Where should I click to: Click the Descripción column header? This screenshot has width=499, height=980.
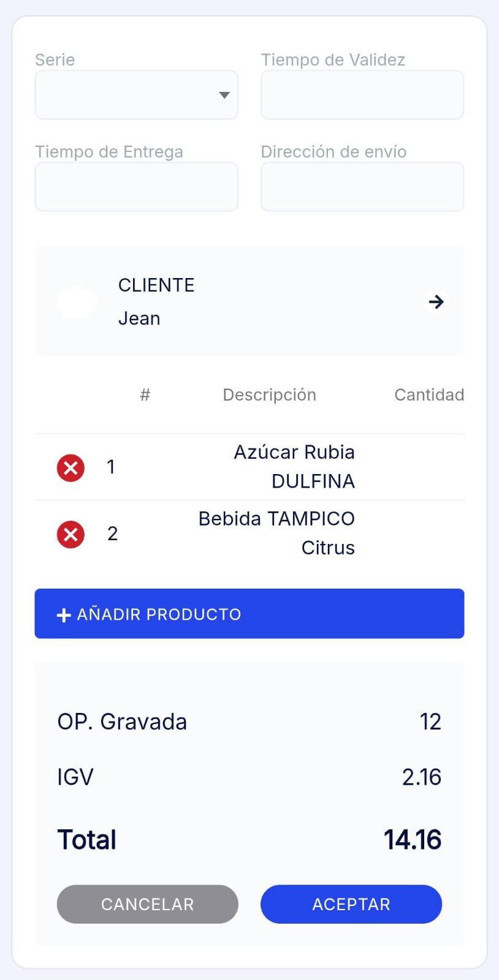pos(269,395)
